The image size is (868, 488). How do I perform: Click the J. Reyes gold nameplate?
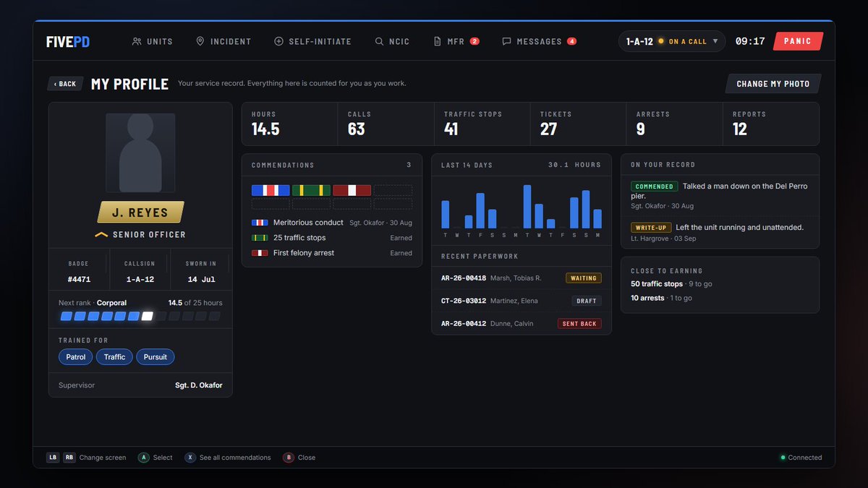pos(140,212)
